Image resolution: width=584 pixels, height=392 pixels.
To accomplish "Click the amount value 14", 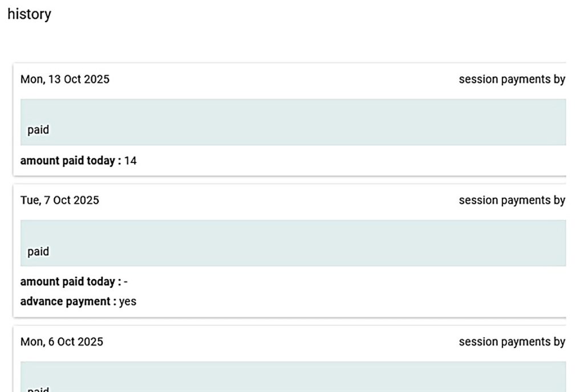I will 131,161.
